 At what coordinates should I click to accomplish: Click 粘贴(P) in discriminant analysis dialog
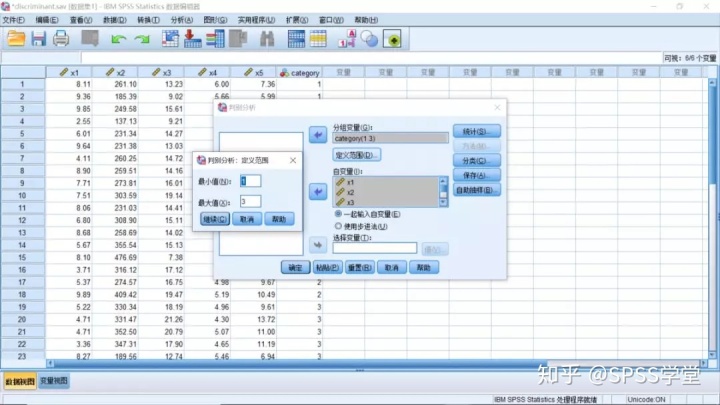coord(327,267)
